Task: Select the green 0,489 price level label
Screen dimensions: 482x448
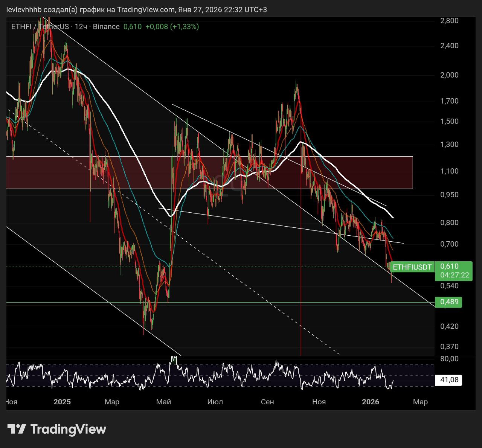Action: click(x=448, y=302)
